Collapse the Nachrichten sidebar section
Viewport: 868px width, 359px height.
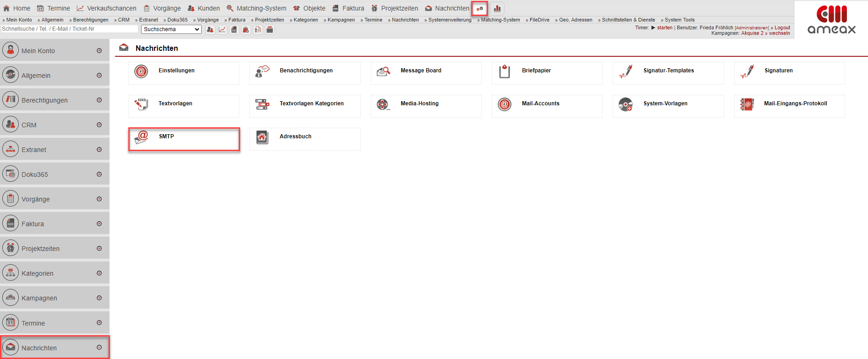click(x=99, y=348)
